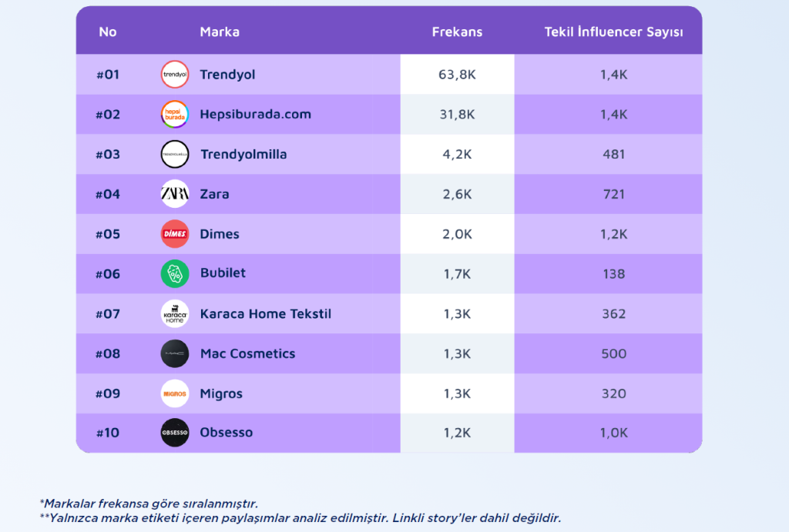Click the Tekil İnfluencer Sayısı header

(613, 32)
